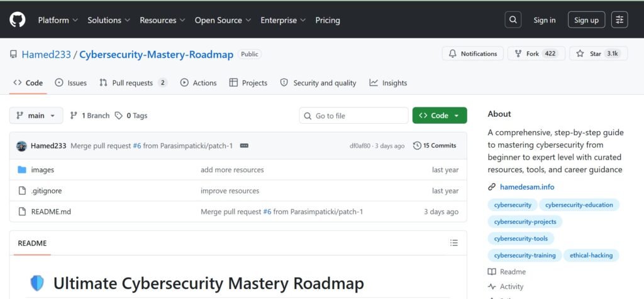Open commit hash df0af80
The image size is (644, 299).
coord(360,146)
